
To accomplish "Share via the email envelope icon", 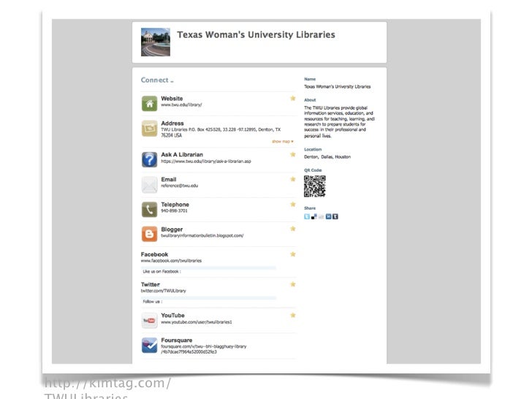I will pyautogui.click(x=321, y=216).
